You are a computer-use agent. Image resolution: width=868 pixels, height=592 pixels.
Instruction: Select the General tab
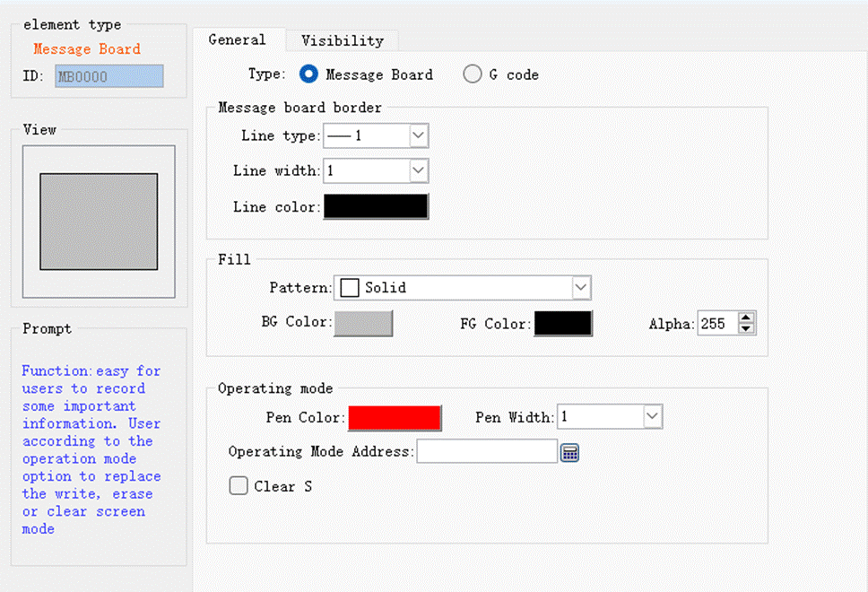237,39
